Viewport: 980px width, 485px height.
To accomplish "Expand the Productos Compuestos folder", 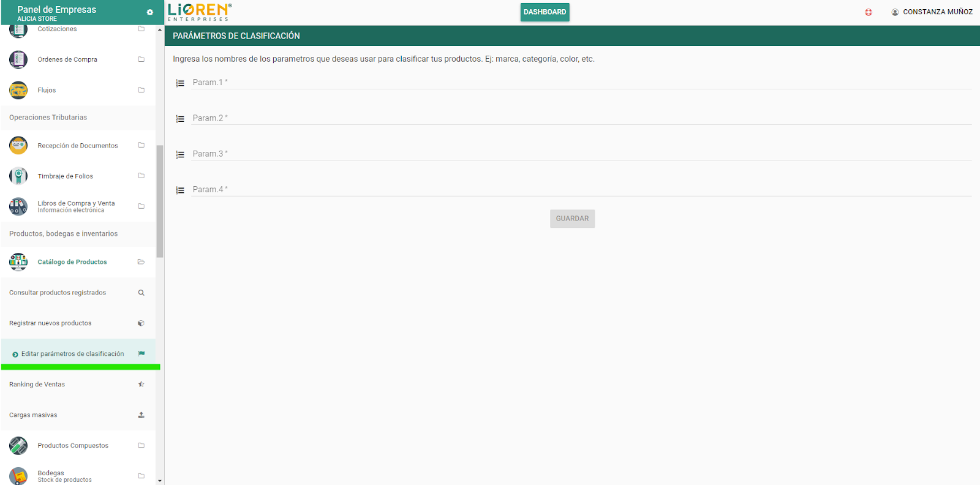I will click(x=141, y=445).
